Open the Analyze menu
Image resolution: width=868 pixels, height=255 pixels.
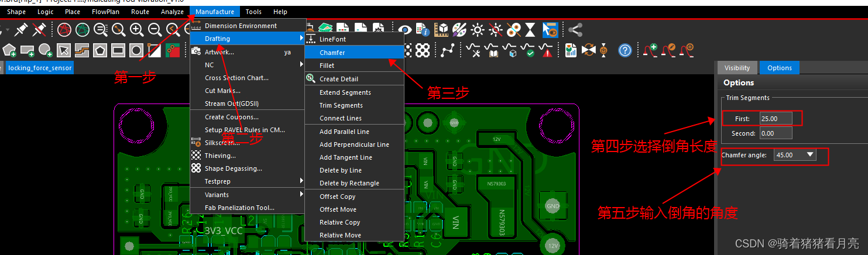pyautogui.click(x=172, y=12)
